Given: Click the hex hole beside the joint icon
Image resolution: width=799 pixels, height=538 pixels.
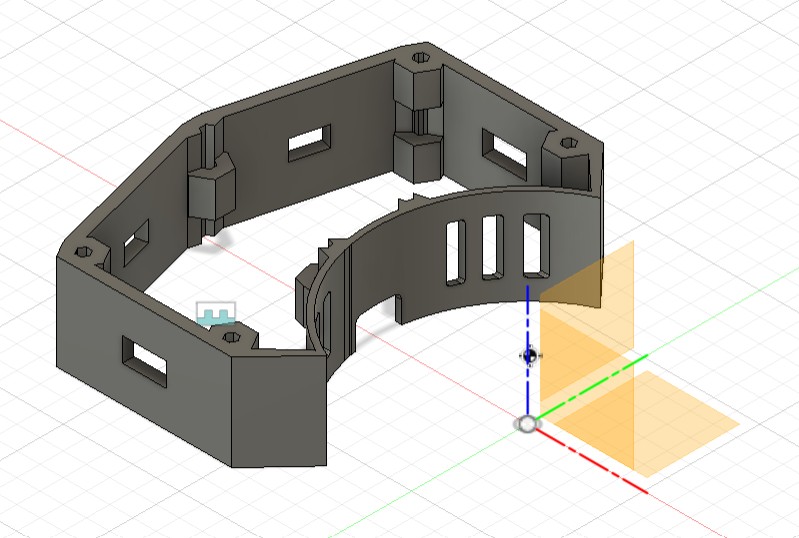Looking at the screenshot, I should [234, 338].
